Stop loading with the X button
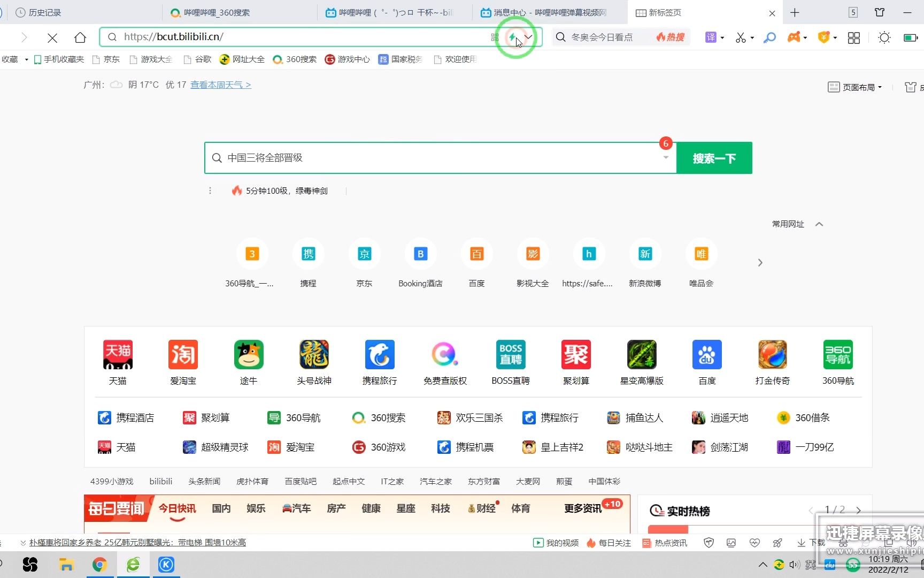 pyautogui.click(x=52, y=37)
